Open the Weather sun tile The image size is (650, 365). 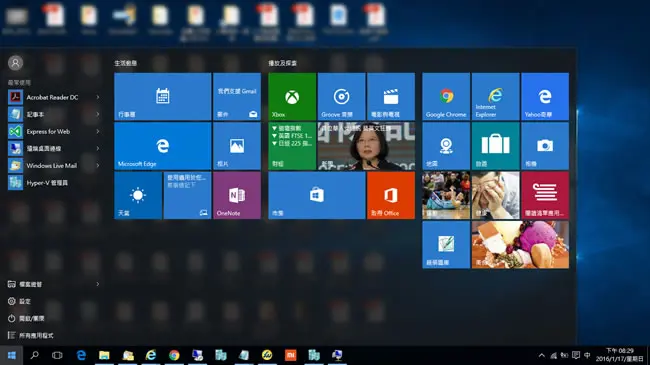coord(138,195)
